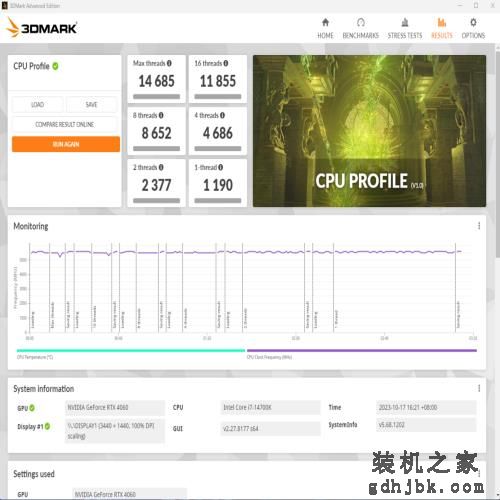500x500 pixels.
Task: Click the vertical scrollbar on right
Action: pyautogui.click(x=497, y=153)
